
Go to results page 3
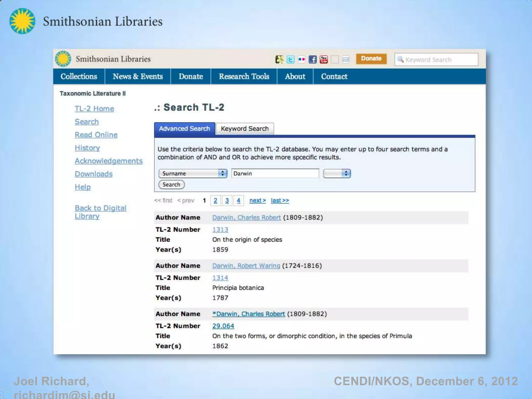click(x=227, y=201)
